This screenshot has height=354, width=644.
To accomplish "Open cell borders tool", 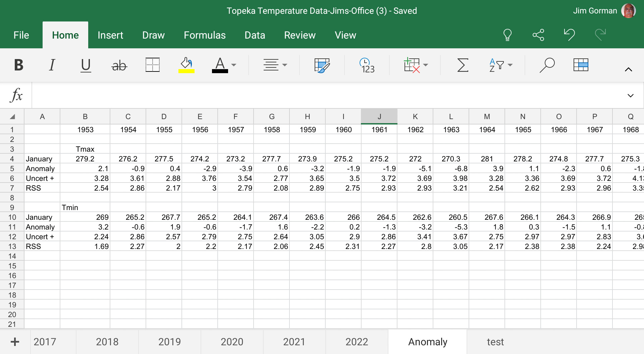I will (x=153, y=65).
